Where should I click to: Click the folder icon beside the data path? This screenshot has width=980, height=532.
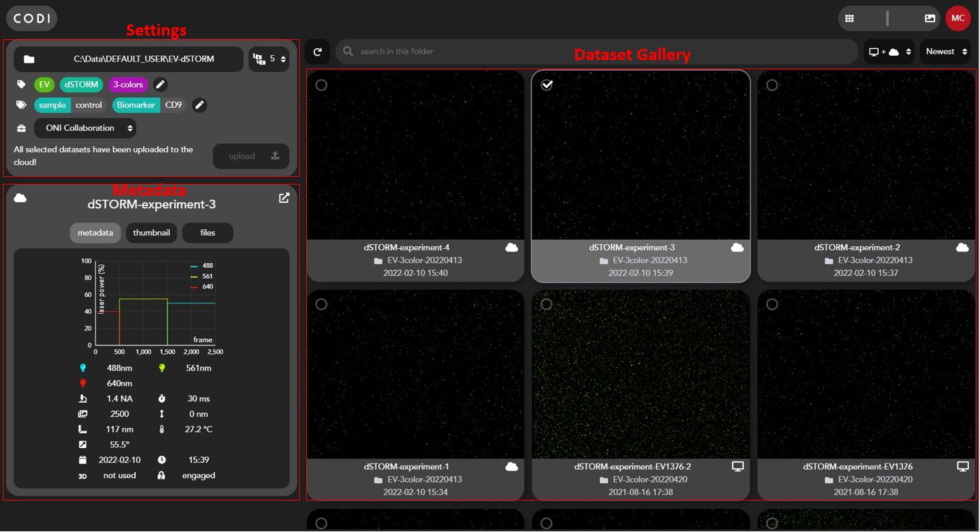pos(29,59)
